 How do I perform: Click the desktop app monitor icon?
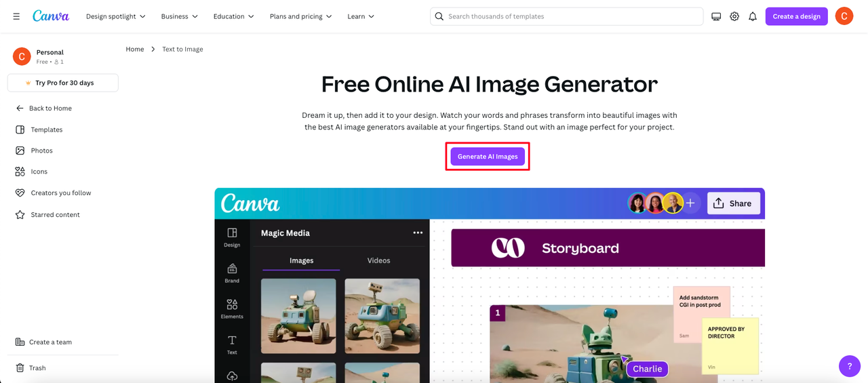tap(716, 16)
